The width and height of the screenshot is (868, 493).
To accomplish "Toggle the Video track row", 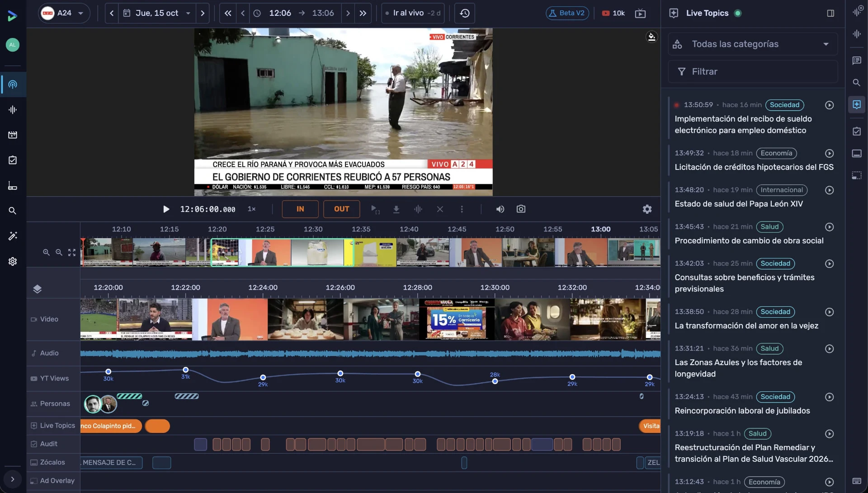I will tap(53, 319).
